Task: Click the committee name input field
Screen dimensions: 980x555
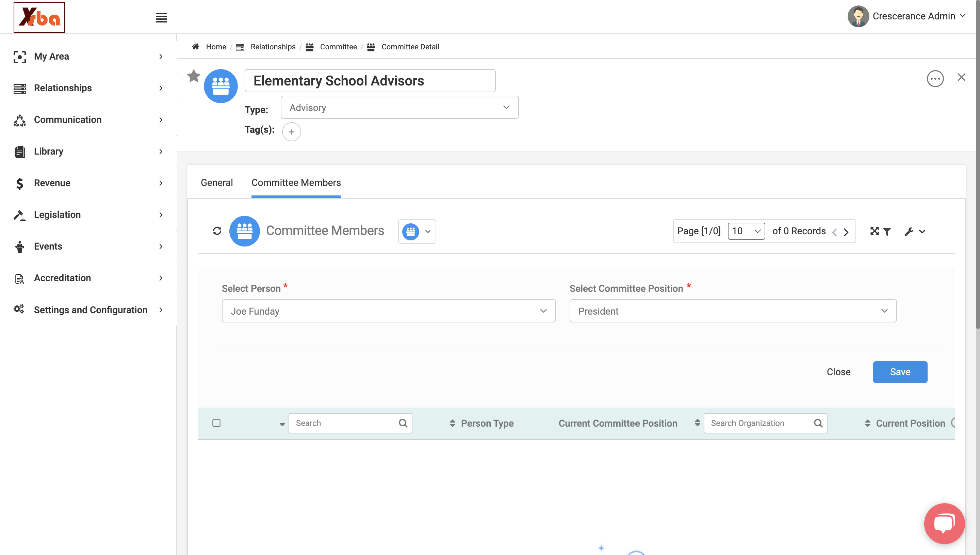Action: (x=370, y=80)
